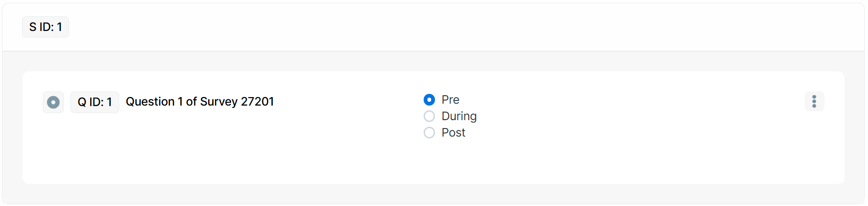Click the "During" answer label text

(459, 116)
